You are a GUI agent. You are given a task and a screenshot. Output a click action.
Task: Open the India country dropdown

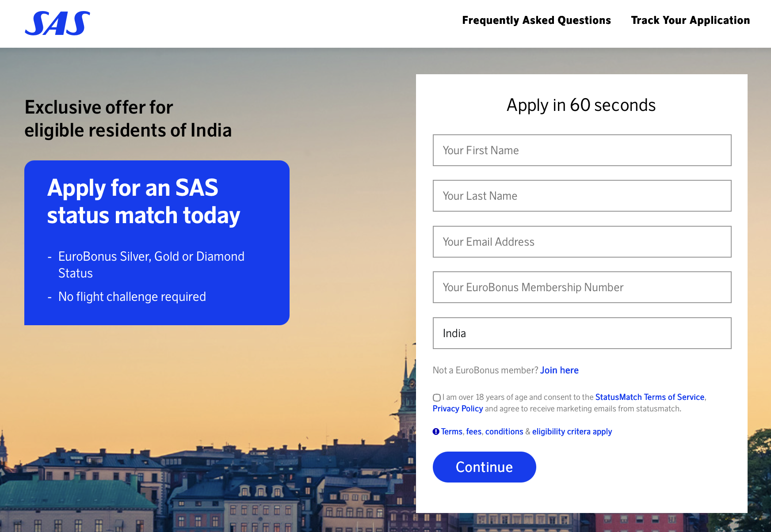(x=582, y=333)
